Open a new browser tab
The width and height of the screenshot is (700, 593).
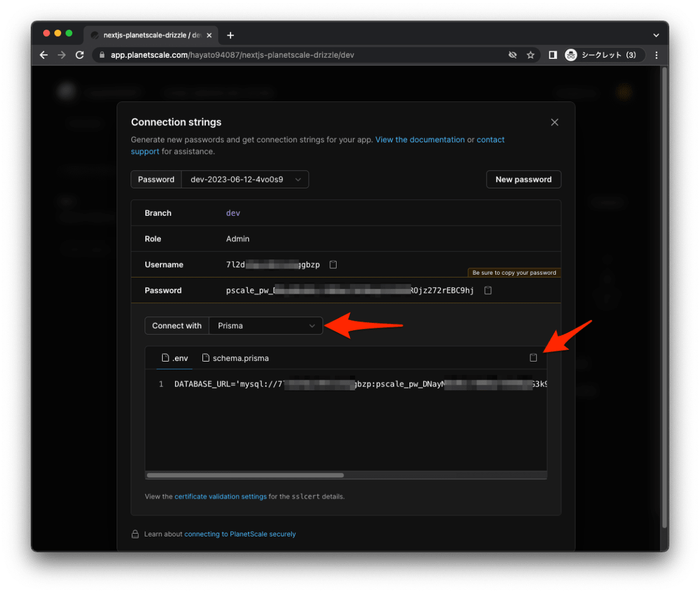230,35
